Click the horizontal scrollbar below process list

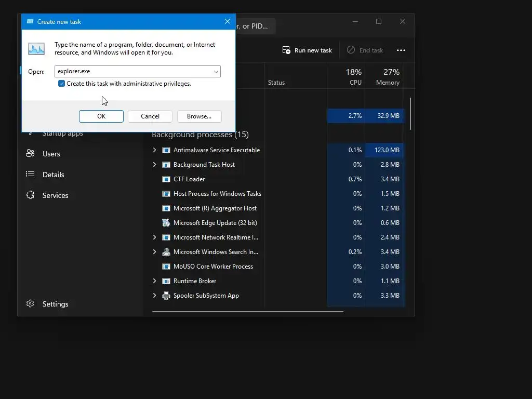coord(248,312)
